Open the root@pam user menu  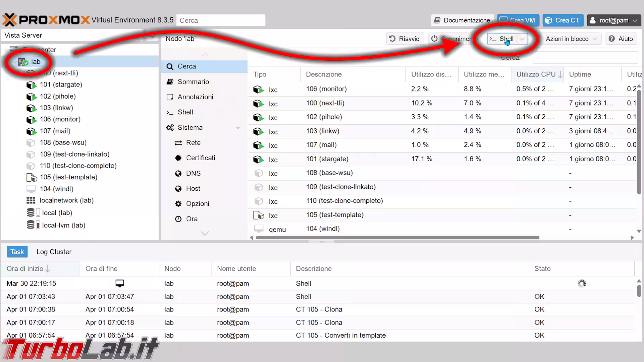(x=613, y=20)
